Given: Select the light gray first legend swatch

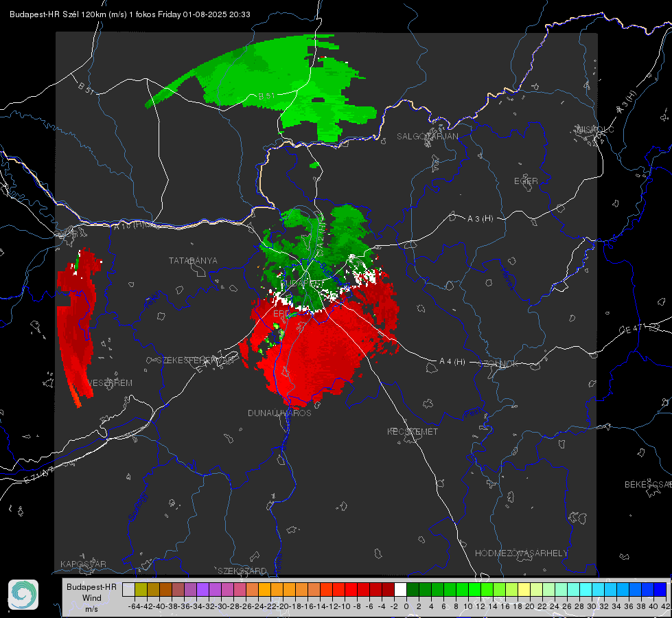Looking at the screenshot, I should pos(128,589).
